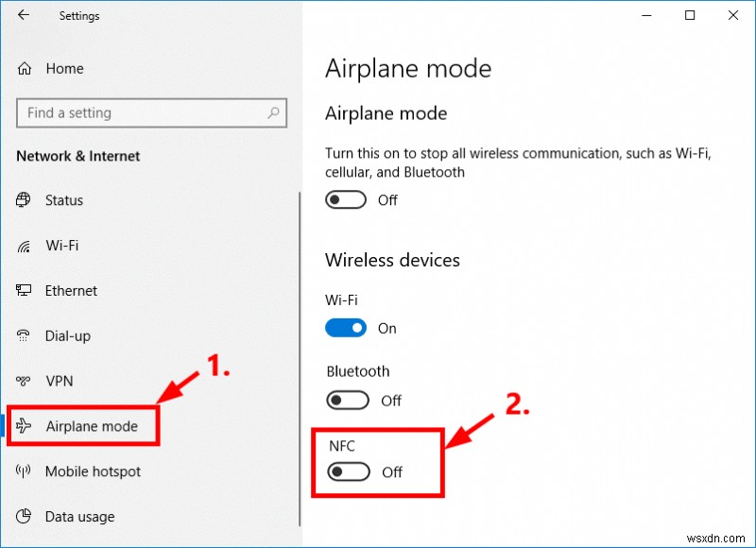Select the Dial-up phone icon

tap(24, 336)
